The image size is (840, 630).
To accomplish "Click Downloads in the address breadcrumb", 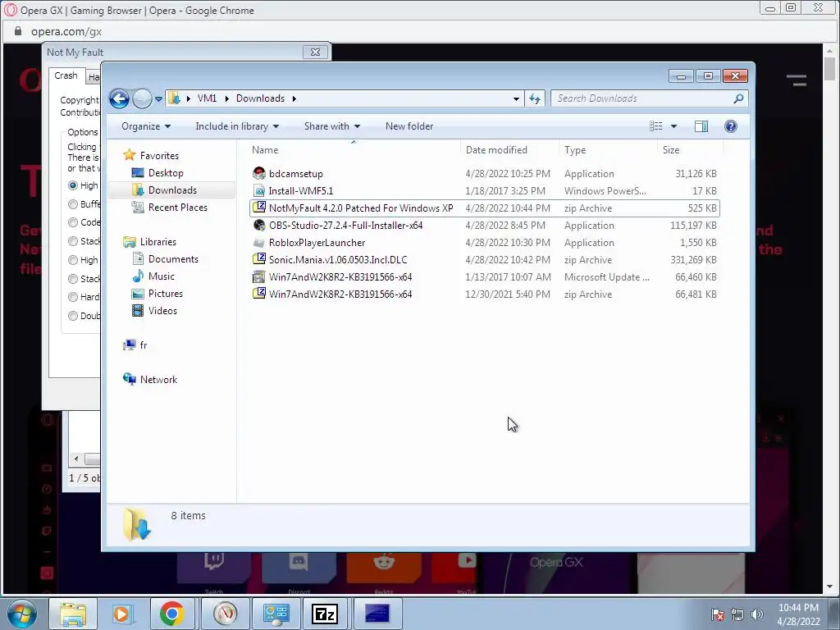I will [x=260, y=98].
